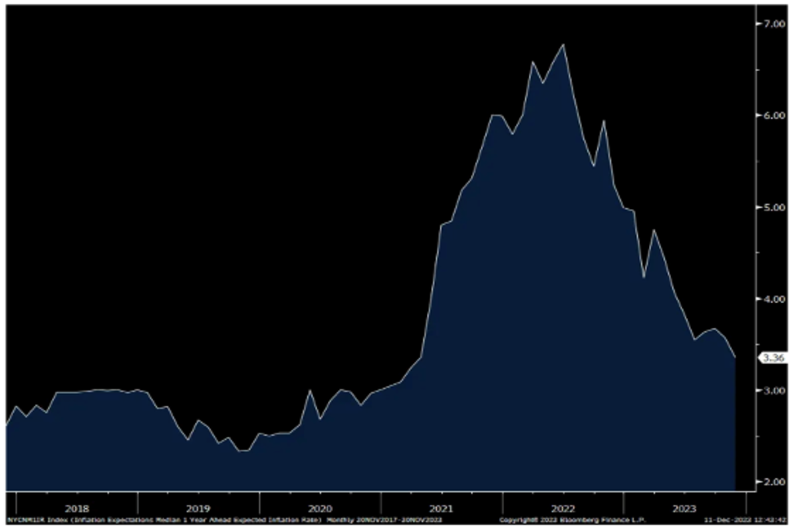Viewport: 798px width, 532px height.
Task: Click the small 2020 spike near 3.00
Action: pos(309,391)
